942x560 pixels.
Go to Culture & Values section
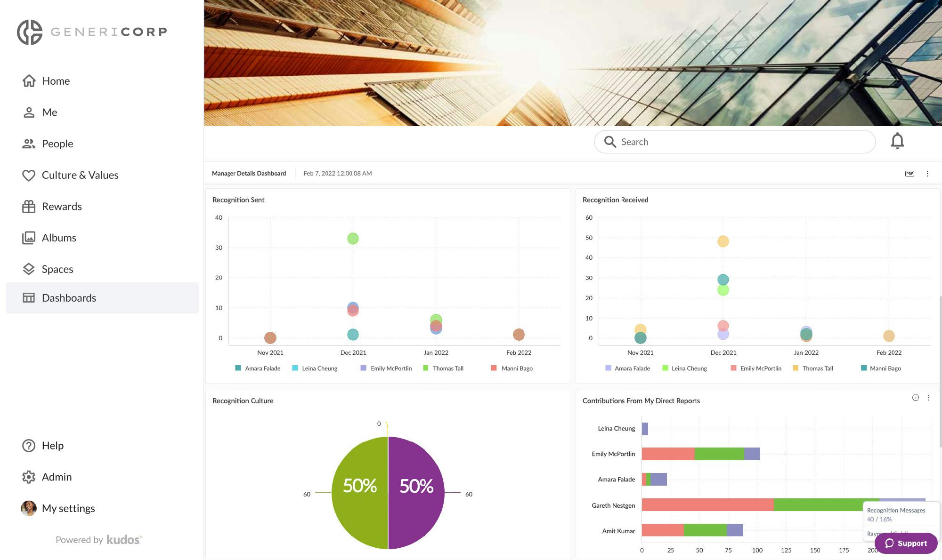pos(80,175)
